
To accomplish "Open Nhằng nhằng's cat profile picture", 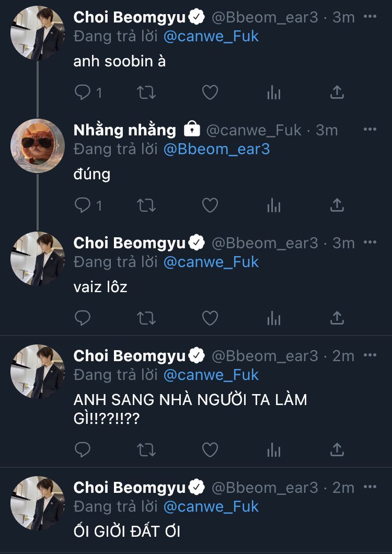I will pyautogui.click(x=38, y=146).
